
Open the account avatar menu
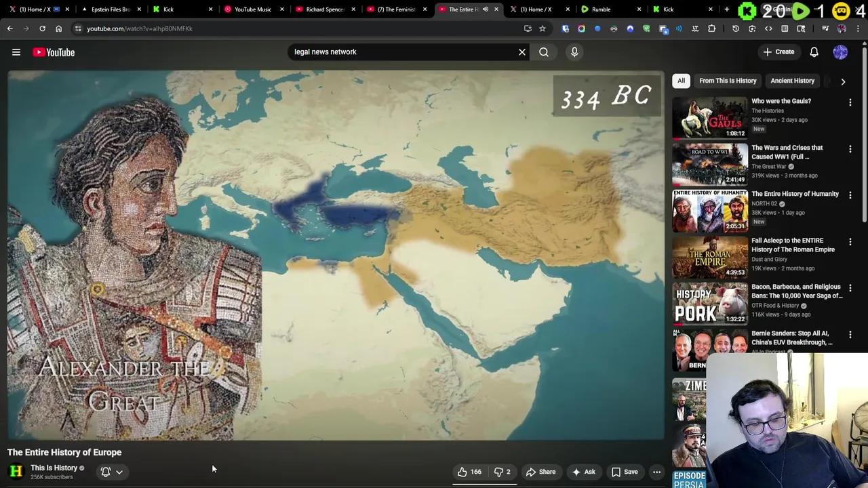pos(840,52)
